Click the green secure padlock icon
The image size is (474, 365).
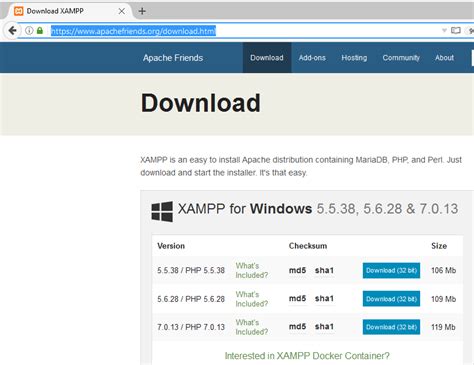click(x=40, y=31)
